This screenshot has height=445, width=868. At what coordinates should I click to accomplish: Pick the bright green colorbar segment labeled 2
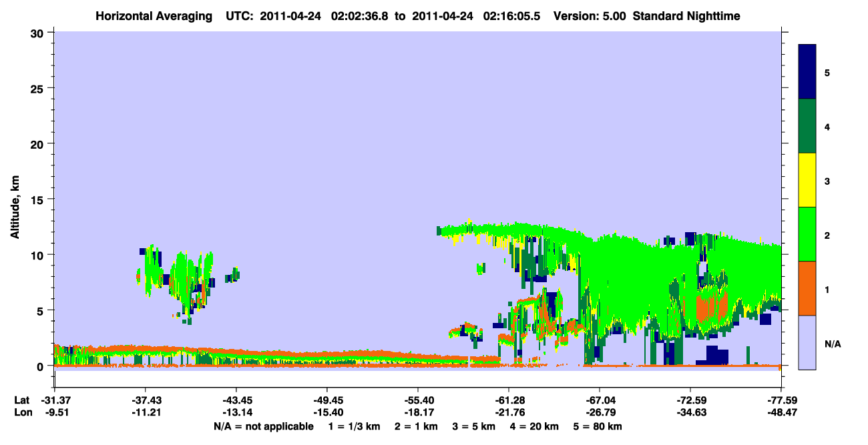coord(807,234)
